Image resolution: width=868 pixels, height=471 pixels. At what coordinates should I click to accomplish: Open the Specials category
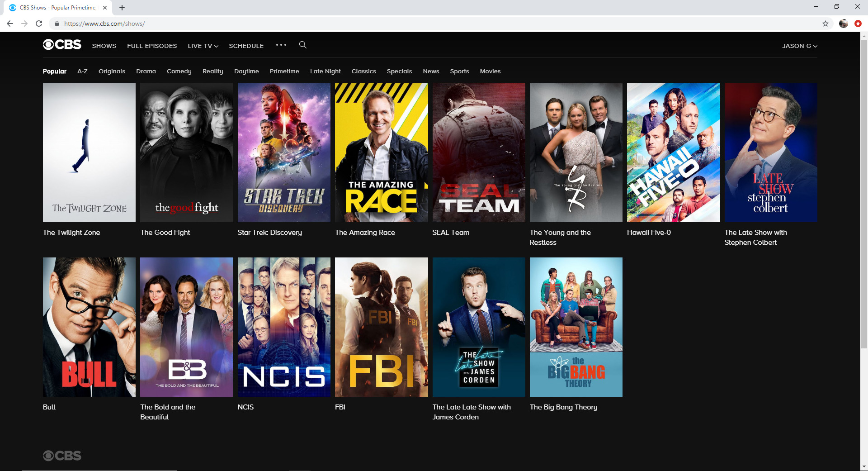399,71
